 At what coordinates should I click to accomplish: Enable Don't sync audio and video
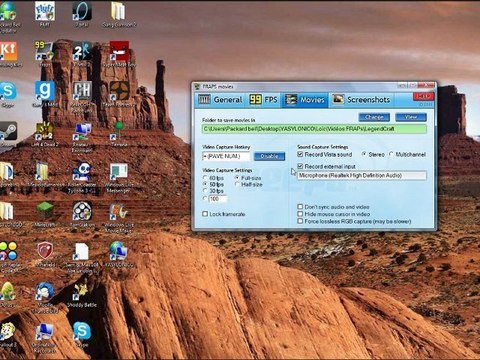(x=300, y=207)
